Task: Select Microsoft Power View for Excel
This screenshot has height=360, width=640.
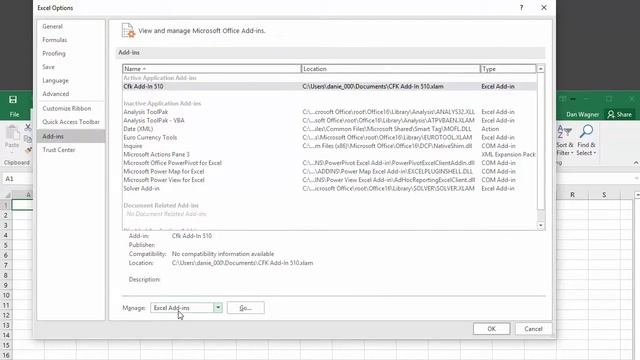Action: tap(329, 180)
